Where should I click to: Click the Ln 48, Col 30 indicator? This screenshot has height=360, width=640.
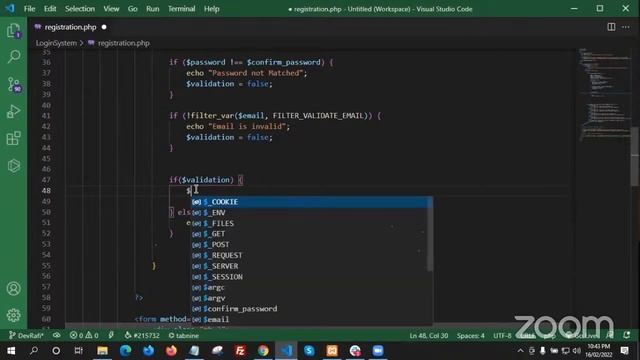point(429,336)
